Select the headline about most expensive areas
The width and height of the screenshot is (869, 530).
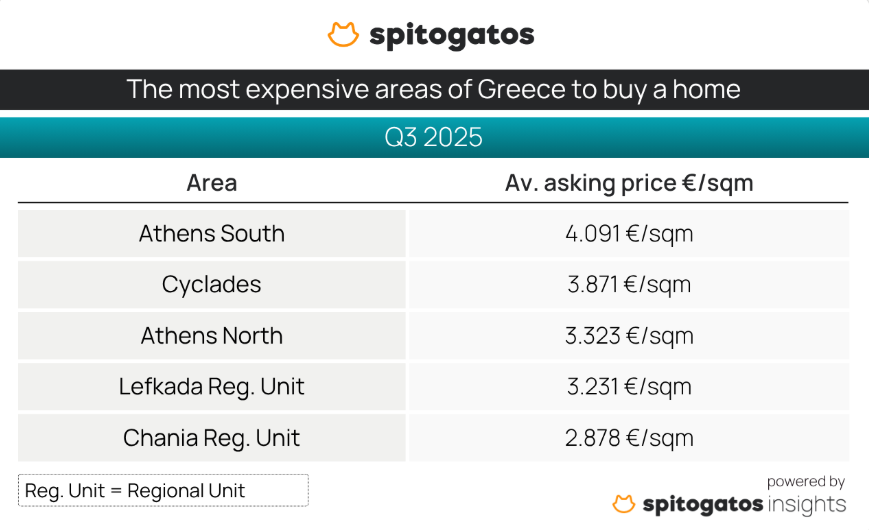point(434,89)
